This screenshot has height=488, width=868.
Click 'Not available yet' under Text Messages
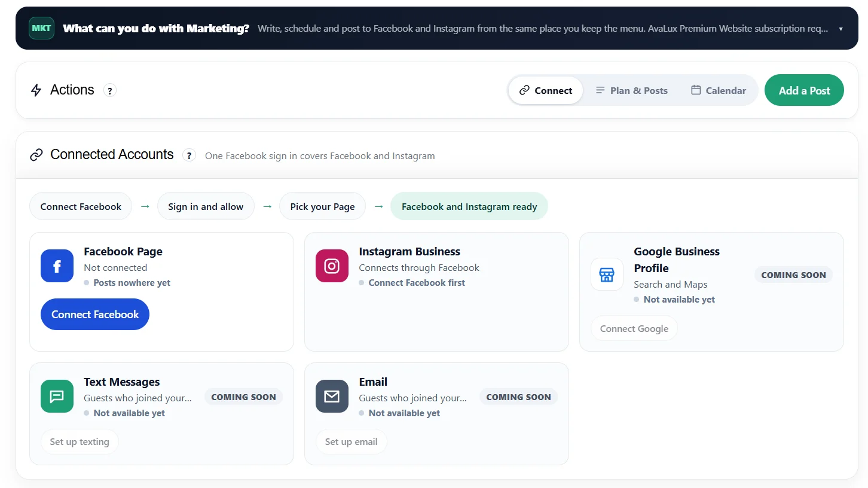[x=129, y=413]
